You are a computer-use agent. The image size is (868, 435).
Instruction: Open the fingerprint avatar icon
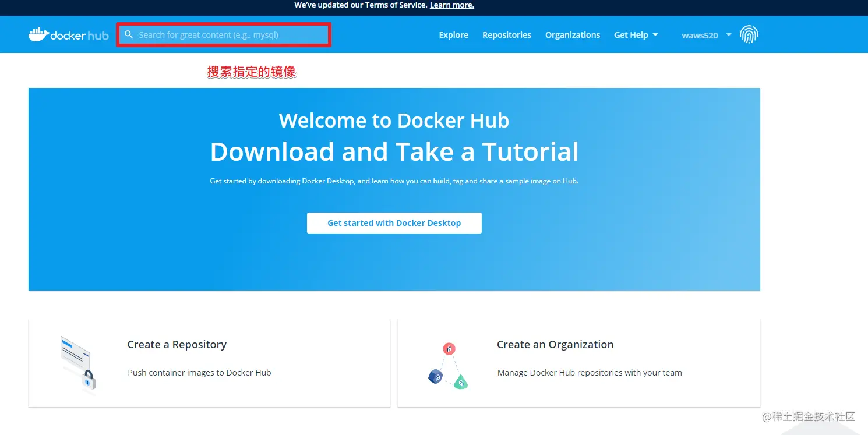point(749,35)
